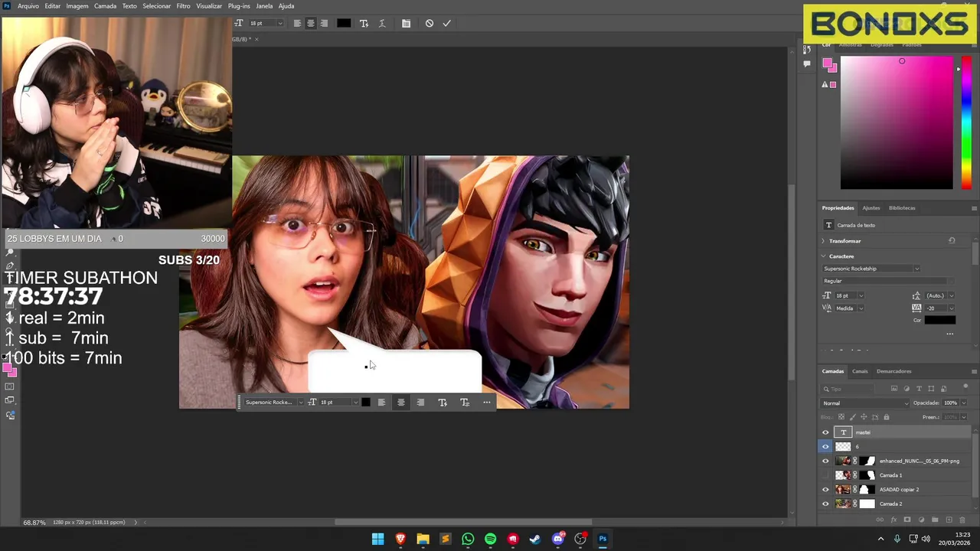
Task: Switch to the Ajustes tab
Action: (871, 208)
